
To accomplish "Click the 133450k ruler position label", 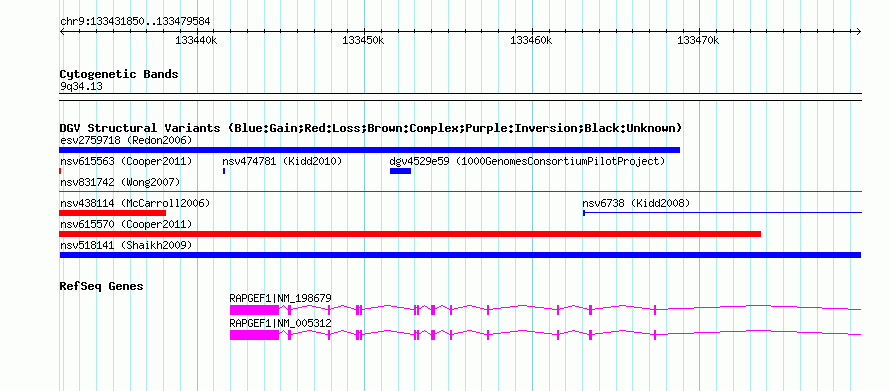I will click(x=363, y=40).
